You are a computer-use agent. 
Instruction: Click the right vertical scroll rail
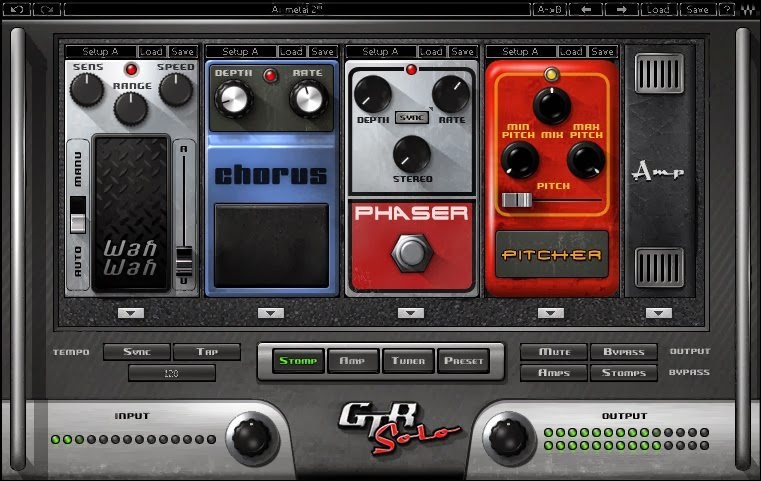[743, 249]
